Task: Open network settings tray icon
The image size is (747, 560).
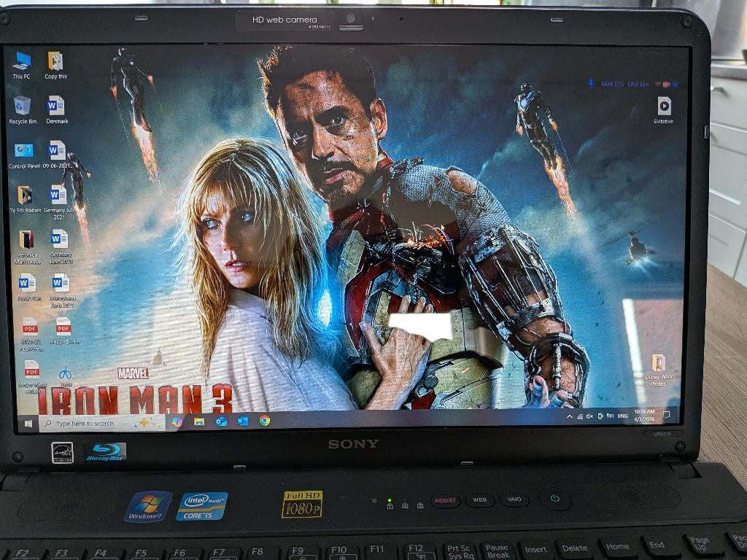Action: pos(580,416)
